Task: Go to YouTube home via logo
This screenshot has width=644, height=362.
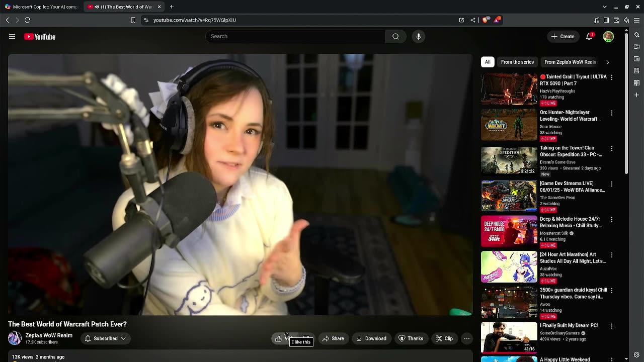Action: tap(40, 37)
